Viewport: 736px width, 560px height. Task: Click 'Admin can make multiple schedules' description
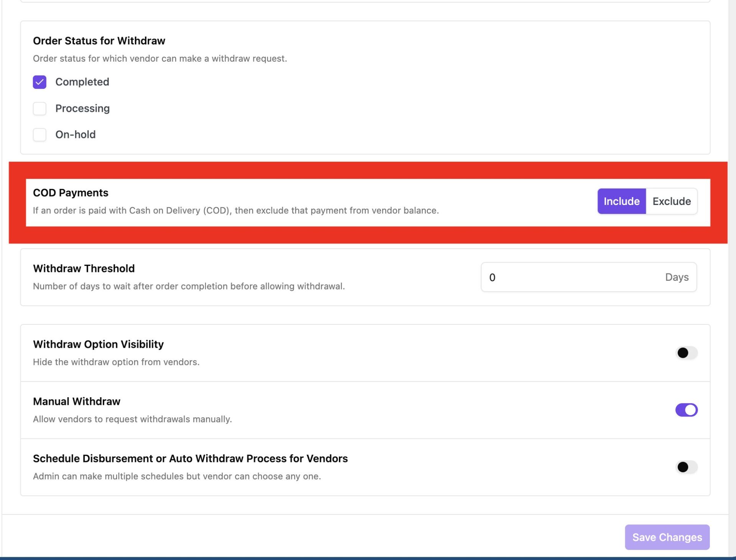(177, 476)
